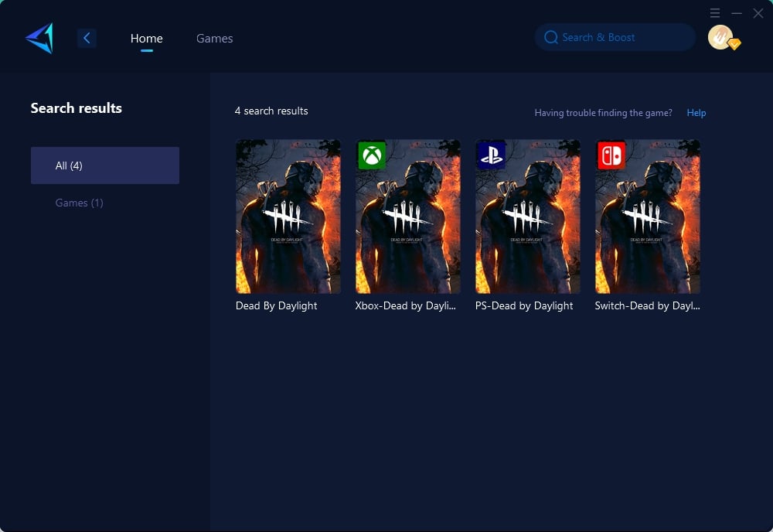
Task: Click the 'Switch-Dead by Dayl...' title text
Action: (647, 305)
